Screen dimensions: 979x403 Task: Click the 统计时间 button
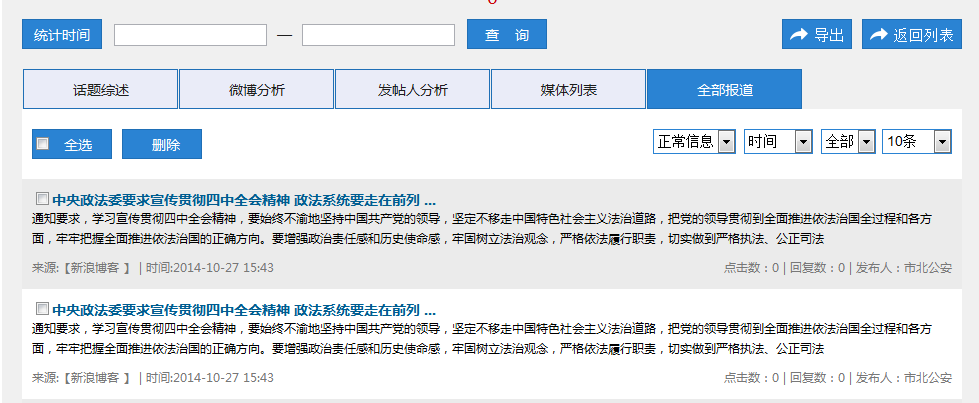(62, 35)
